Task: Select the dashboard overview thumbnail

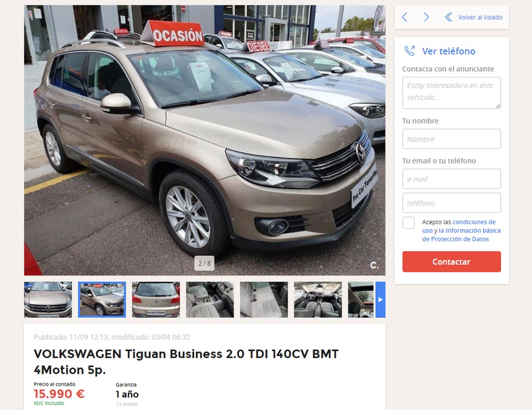Action: click(318, 299)
